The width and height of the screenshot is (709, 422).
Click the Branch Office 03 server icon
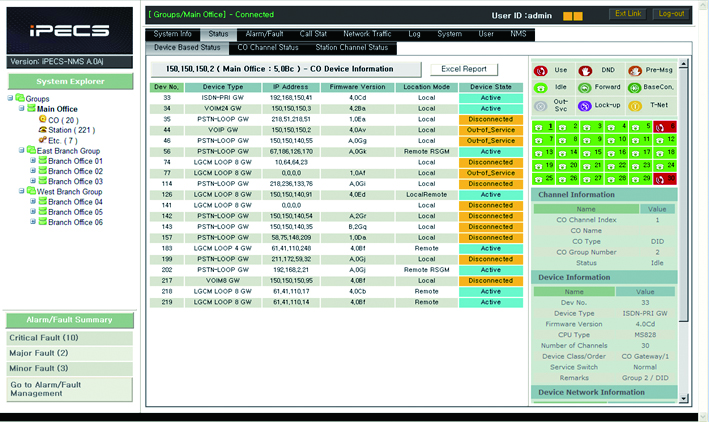coord(43,180)
